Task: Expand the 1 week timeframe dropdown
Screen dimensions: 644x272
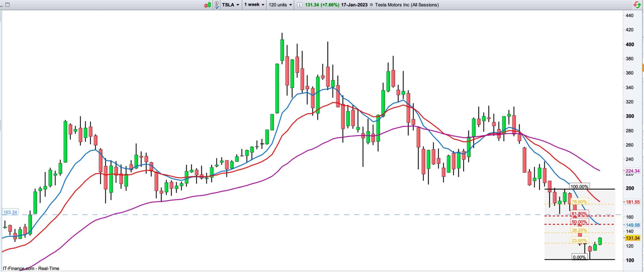Action: [254, 5]
